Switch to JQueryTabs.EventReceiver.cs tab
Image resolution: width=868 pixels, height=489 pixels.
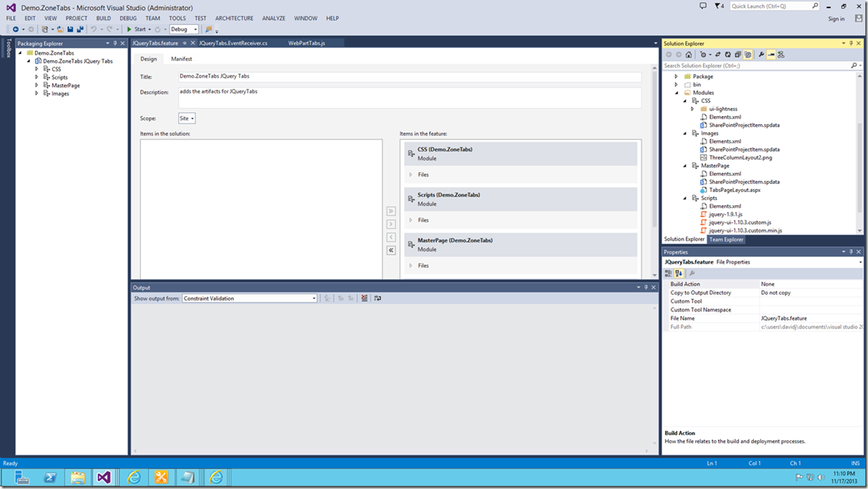(x=233, y=43)
